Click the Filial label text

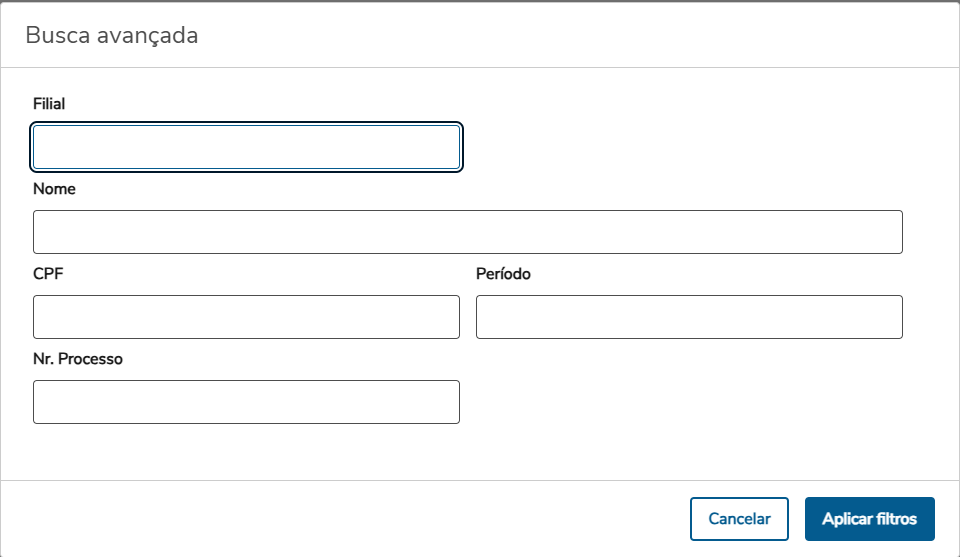[49, 104]
